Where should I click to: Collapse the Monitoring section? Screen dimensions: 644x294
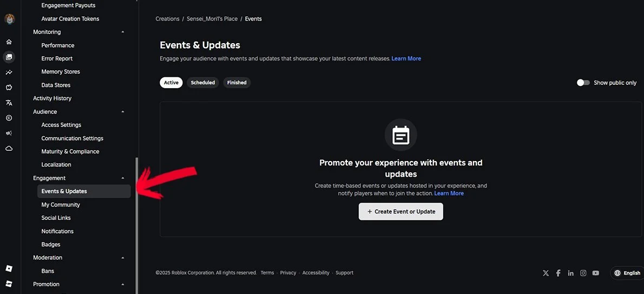tap(123, 32)
